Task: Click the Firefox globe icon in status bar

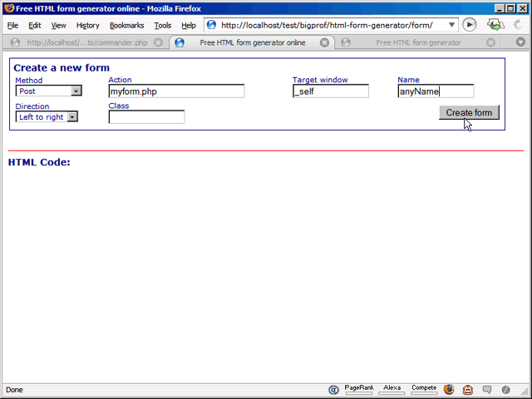Action: pos(449,390)
